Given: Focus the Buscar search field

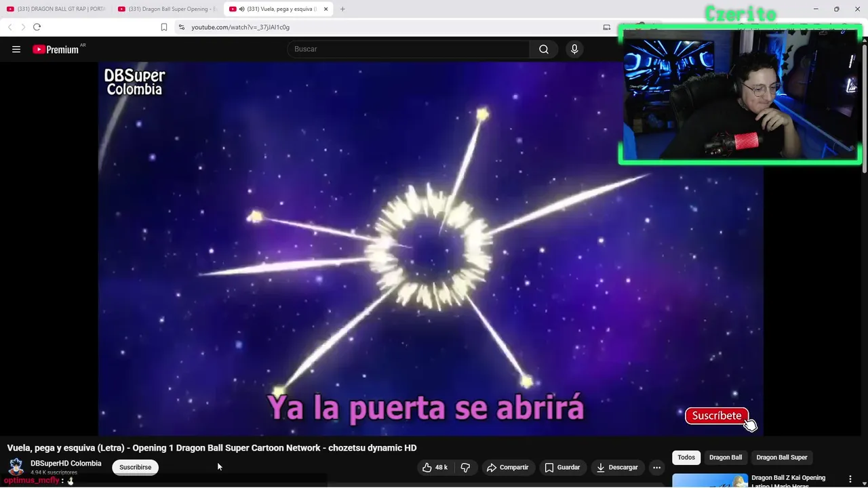Looking at the screenshot, I should pos(408,49).
